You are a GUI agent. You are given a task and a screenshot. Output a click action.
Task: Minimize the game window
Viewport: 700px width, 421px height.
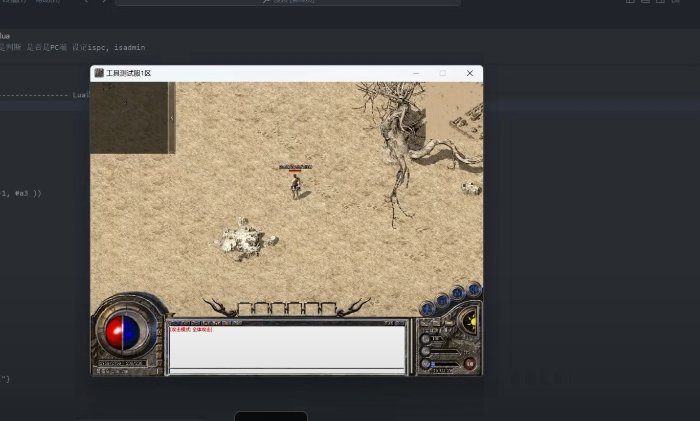tap(416, 73)
